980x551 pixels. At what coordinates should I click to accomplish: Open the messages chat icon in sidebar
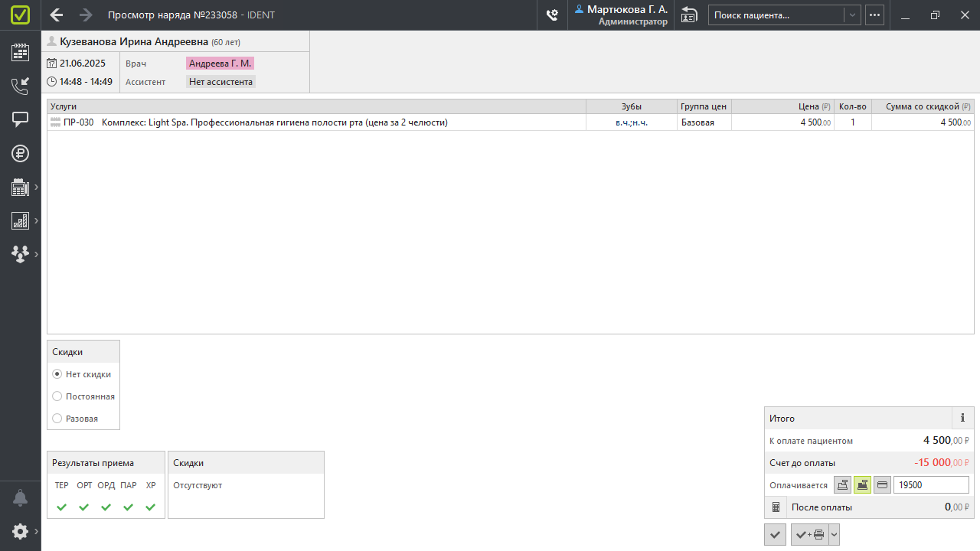click(x=21, y=119)
